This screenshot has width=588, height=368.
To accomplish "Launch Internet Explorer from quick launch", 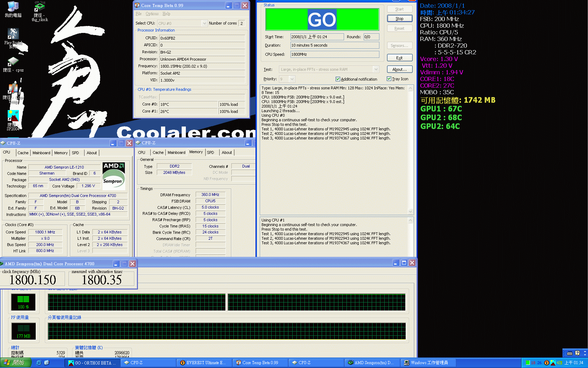I will coord(38,363).
